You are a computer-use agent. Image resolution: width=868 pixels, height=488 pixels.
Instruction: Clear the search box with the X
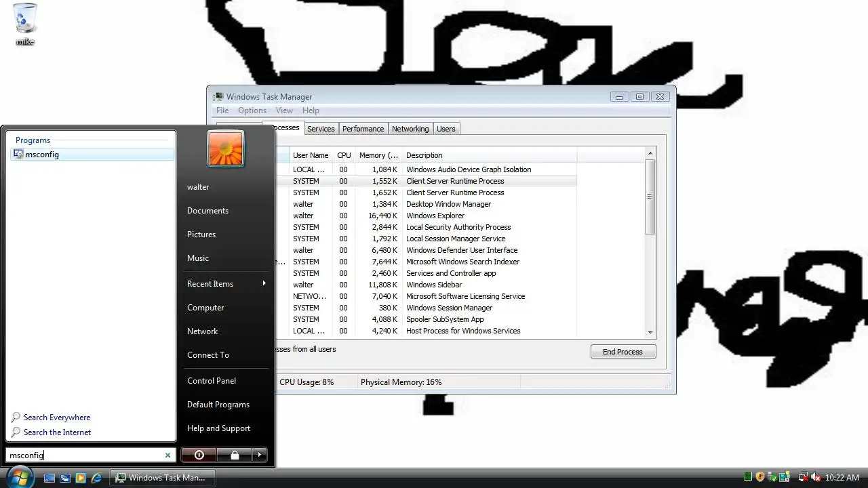[167, 455]
